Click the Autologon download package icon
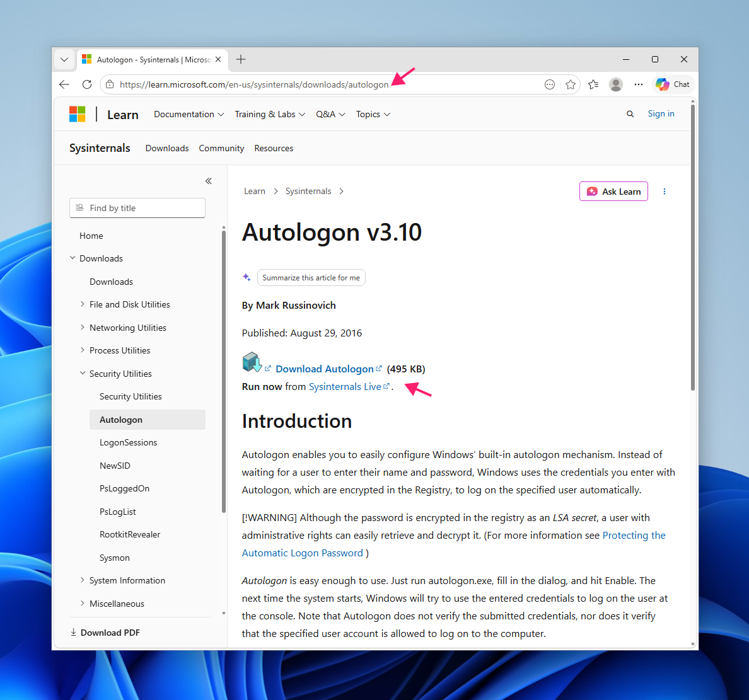 pos(252,362)
